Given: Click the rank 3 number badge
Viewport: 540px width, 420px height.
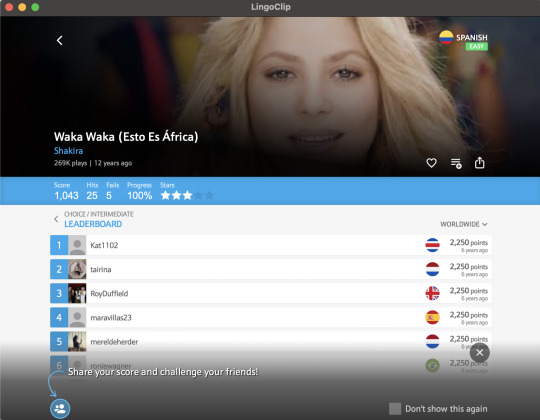Looking at the screenshot, I should point(59,293).
